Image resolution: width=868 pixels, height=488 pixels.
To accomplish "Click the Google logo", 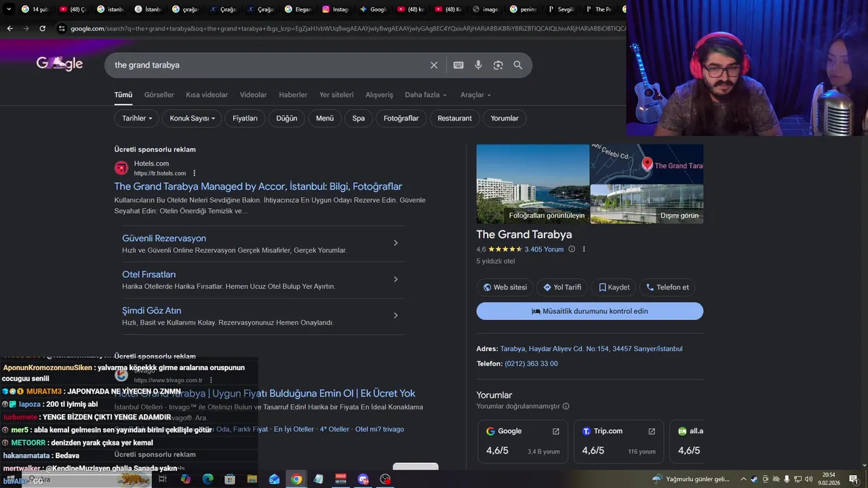I will pos(60,64).
